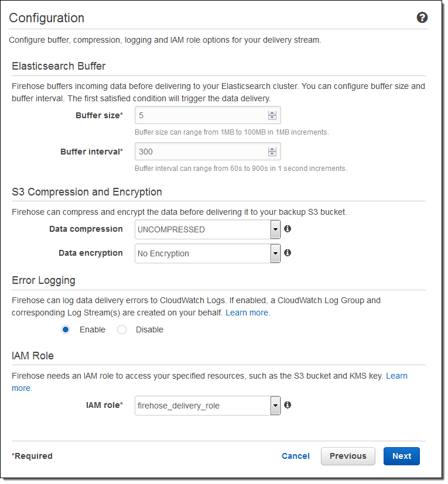Viewport: 448px width, 484px height.
Task: Click into the Buffer size field
Action: tap(200, 115)
